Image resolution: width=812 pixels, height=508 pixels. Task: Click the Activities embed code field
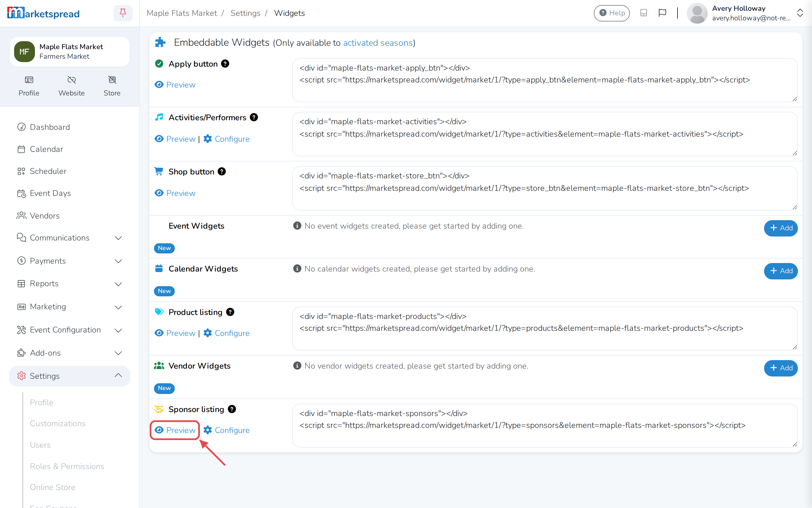pyautogui.click(x=545, y=134)
